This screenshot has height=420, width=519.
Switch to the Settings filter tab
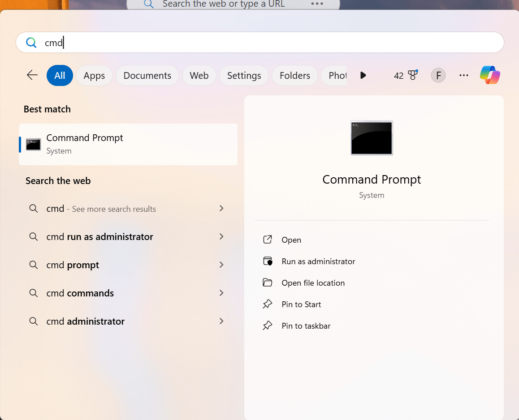pyautogui.click(x=244, y=75)
